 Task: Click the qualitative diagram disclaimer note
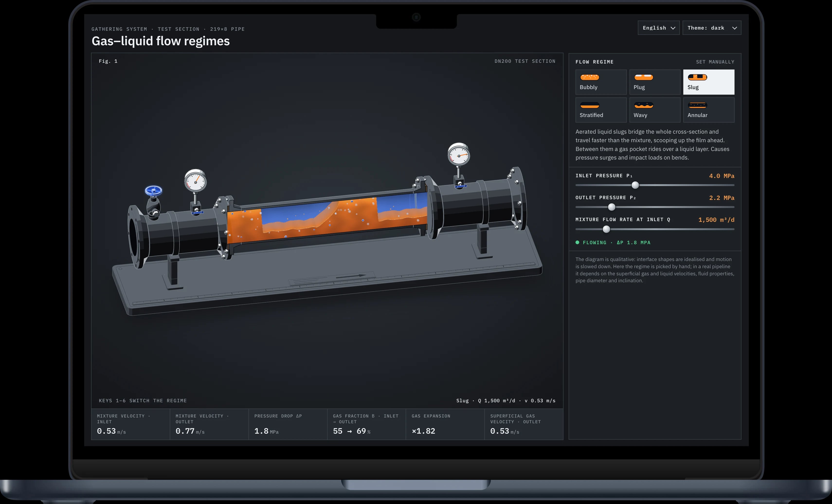(x=655, y=270)
